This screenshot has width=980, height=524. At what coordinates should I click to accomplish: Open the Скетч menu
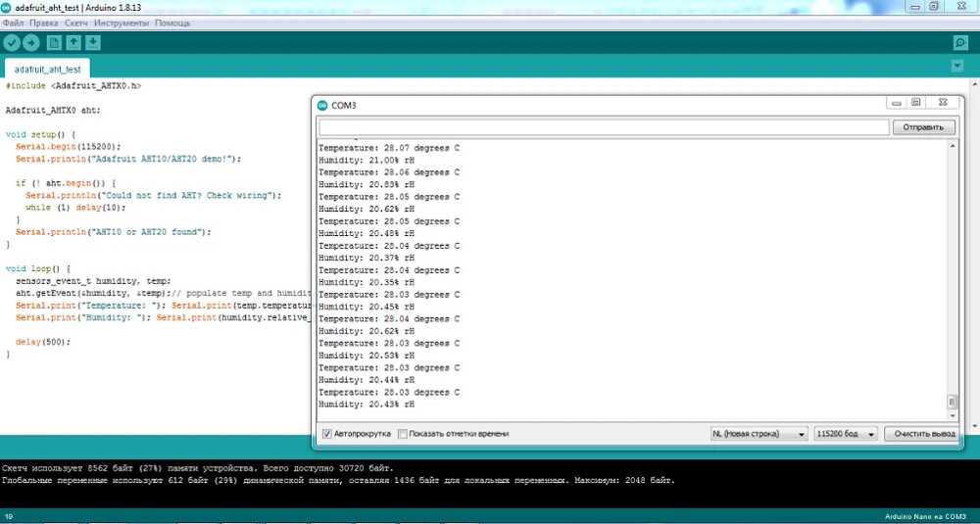[x=76, y=24]
